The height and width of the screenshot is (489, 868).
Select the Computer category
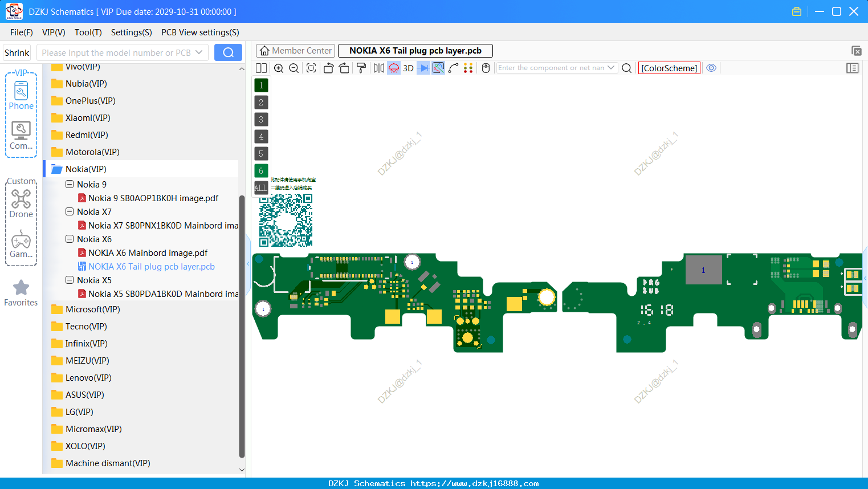click(x=21, y=136)
